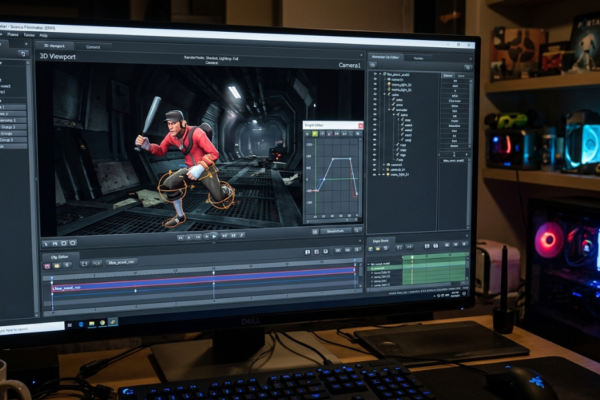Click the rightmost icon in Dope Sheet toolbar

tap(465, 244)
